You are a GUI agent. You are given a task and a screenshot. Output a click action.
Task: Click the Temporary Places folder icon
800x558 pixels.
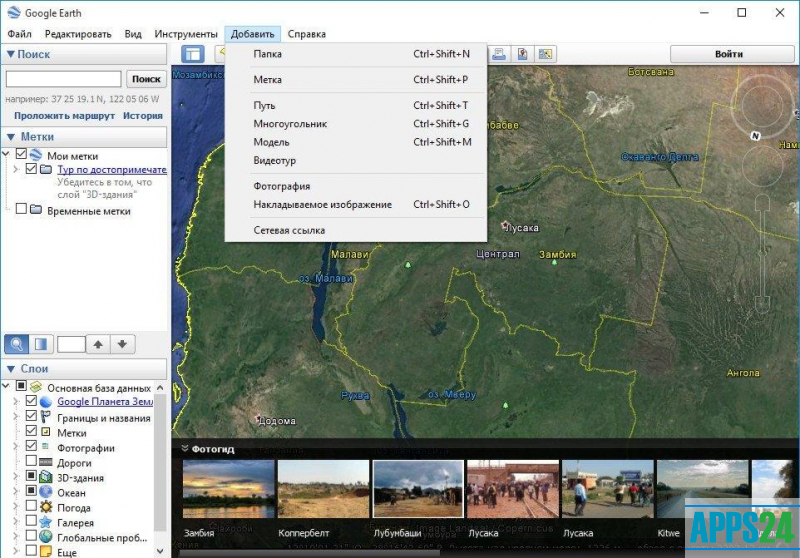pos(36,210)
